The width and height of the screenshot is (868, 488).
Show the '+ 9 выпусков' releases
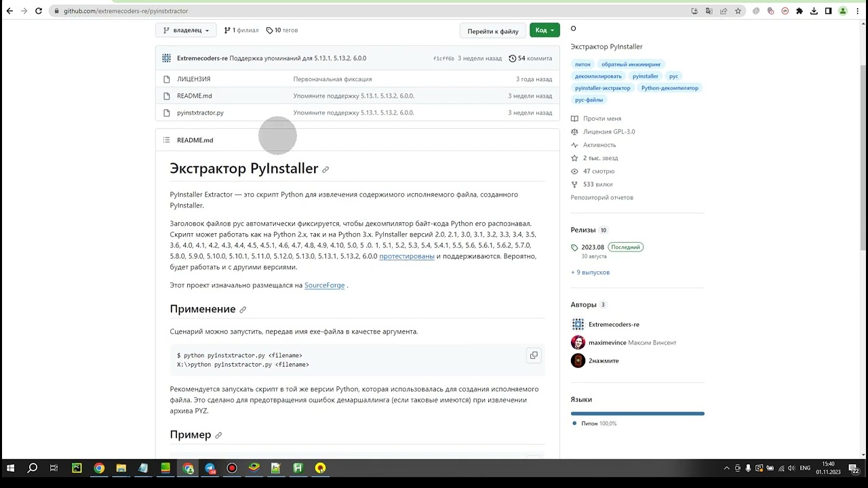(590, 272)
